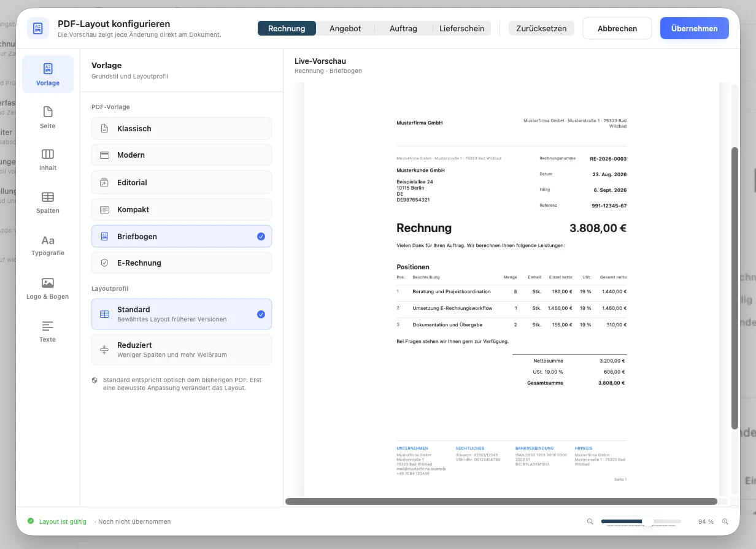Click the Noch nicht übernommen status text
Screen dimensions: 756x549
coord(134,522)
